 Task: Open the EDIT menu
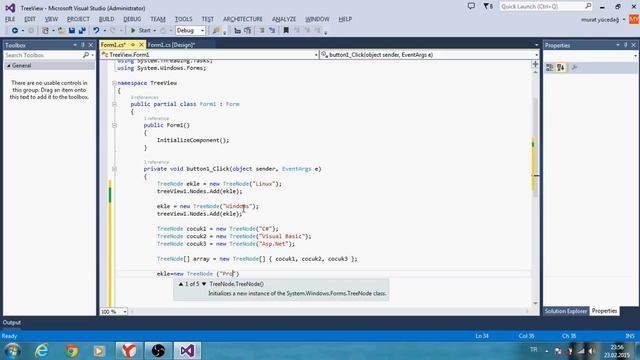tap(30, 19)
